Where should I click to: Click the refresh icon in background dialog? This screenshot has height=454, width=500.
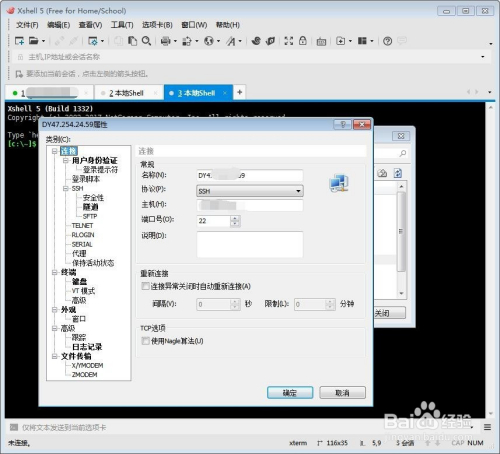pyautogui.click(x=398, y=173)
